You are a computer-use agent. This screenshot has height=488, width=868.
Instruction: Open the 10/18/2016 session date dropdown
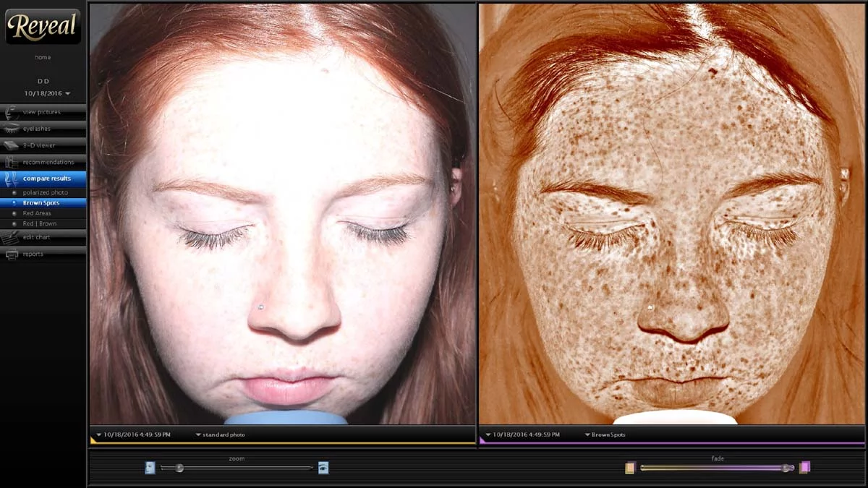click(x=47, y=93)
